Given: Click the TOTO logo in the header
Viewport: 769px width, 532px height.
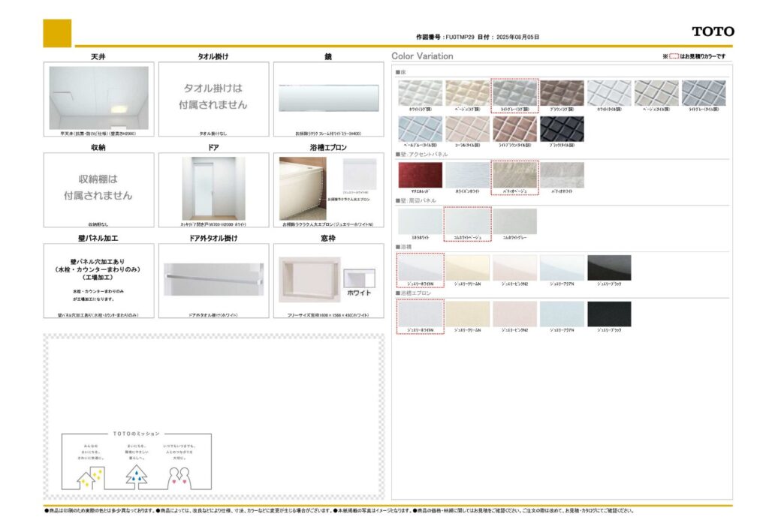Looking at the screenshot, I should pyautogui.click(x=712, y=32).
